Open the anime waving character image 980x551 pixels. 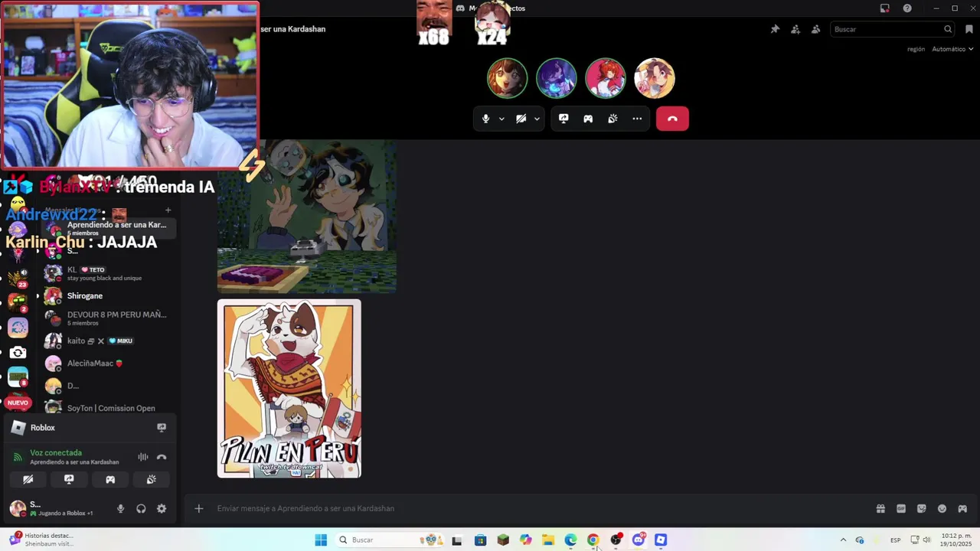(307, 217)
